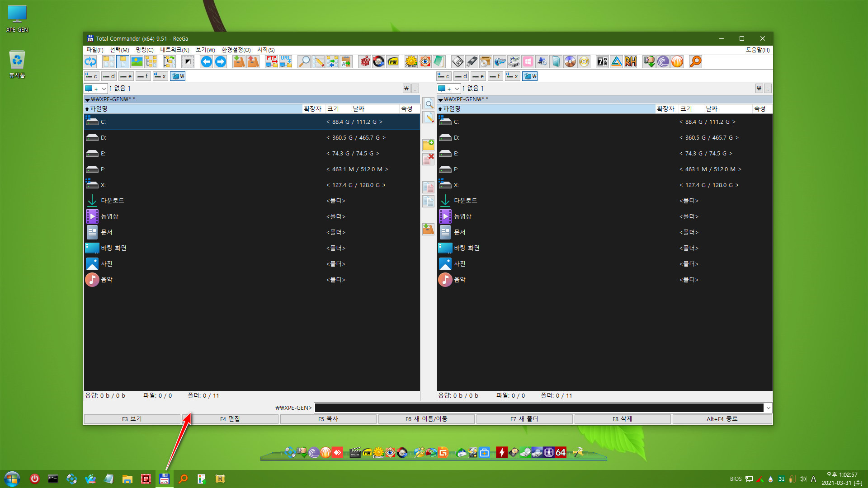The height and width of the screenshot is (488, 868).
Task: Click the middle-bar edit pencil icon
Action: pos(428,117)
